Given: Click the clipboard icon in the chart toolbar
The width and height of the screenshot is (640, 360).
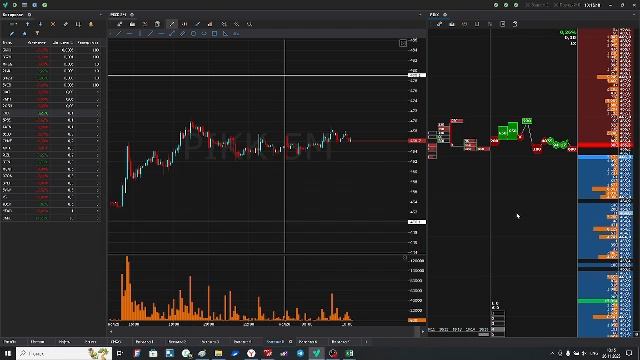Looking at the screenshot, I should (157, 24).
